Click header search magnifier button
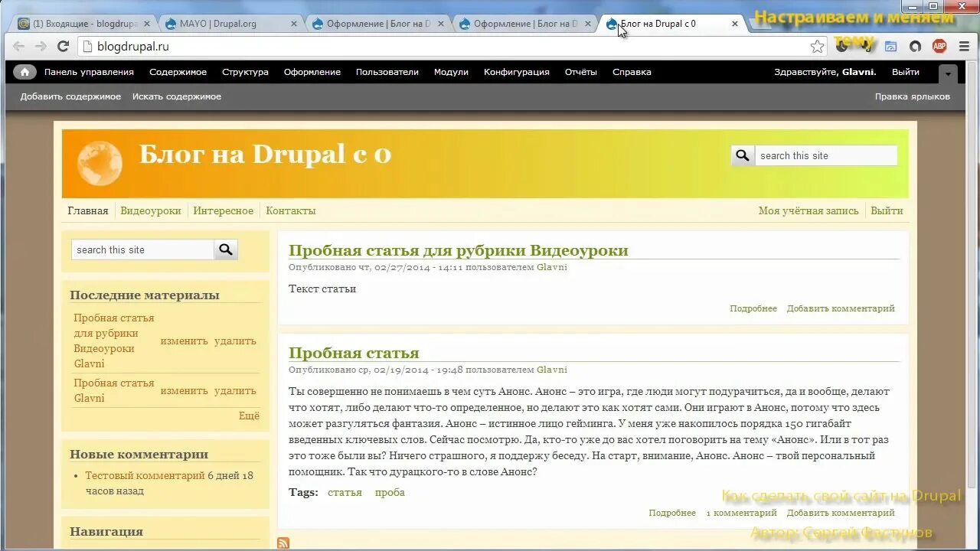Image resolution: width=980 pixels, height=551 pixels. (x=743, y=155)
